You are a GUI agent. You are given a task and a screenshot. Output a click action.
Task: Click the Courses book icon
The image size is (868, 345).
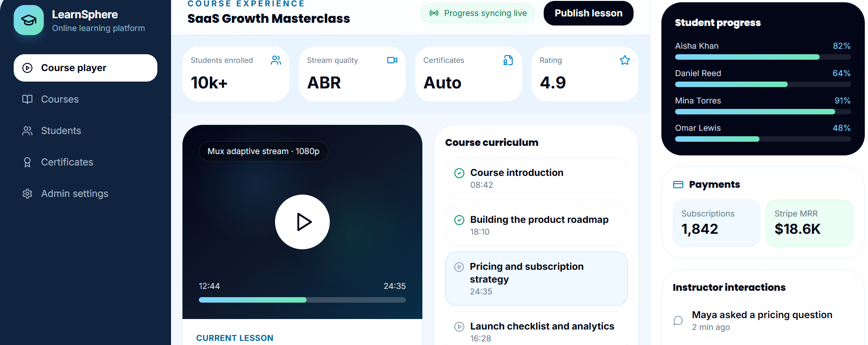click(27, 99)
